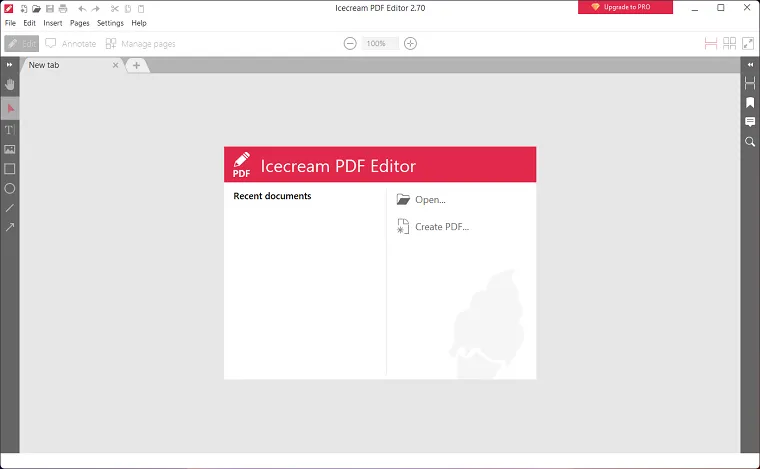Open the Edit menu
This screenshot has width=760, height=469.
(30, 23)
